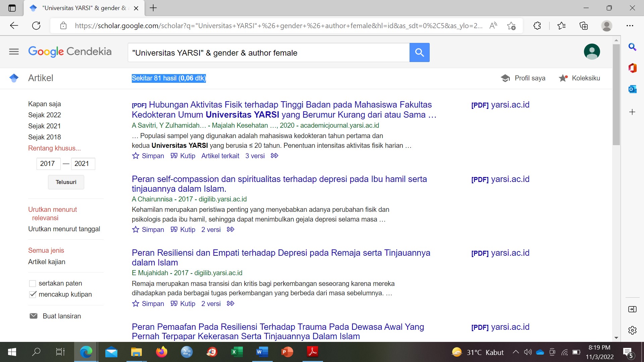Select the Universitas YARSI Scholar tab

(x=84, y=8)
